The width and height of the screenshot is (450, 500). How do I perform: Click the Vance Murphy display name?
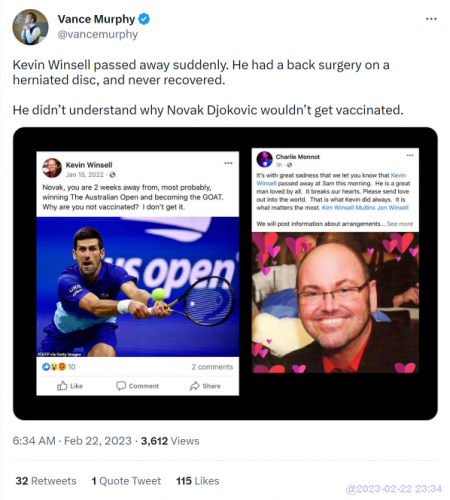96,19
